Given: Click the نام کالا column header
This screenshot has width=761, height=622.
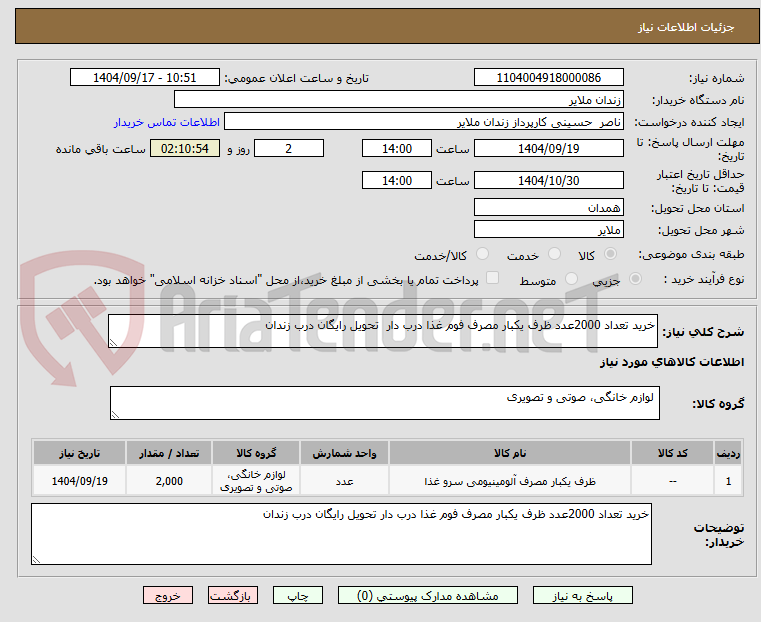Looking at the screenshot, I should click(x=510, y=453).
